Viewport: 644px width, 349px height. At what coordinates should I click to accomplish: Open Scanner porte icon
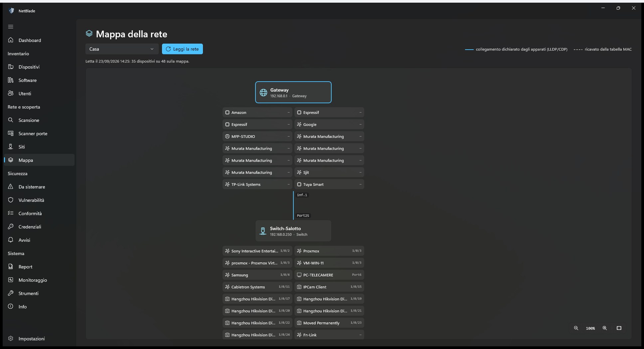(x=11, y=133)
